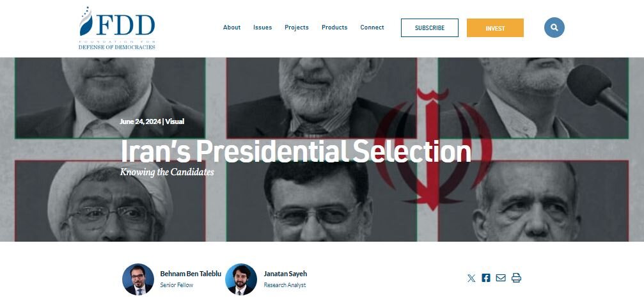Open Janatan Sayeh's profile photo
The height and width of the screenshot is (305, 644).
point(241,279)
